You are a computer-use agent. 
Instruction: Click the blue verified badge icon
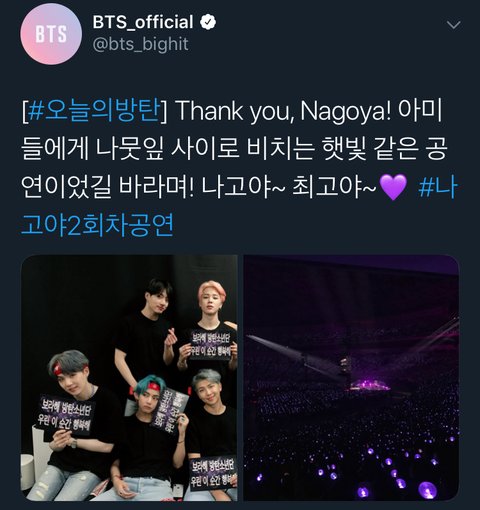pos(208,22)
